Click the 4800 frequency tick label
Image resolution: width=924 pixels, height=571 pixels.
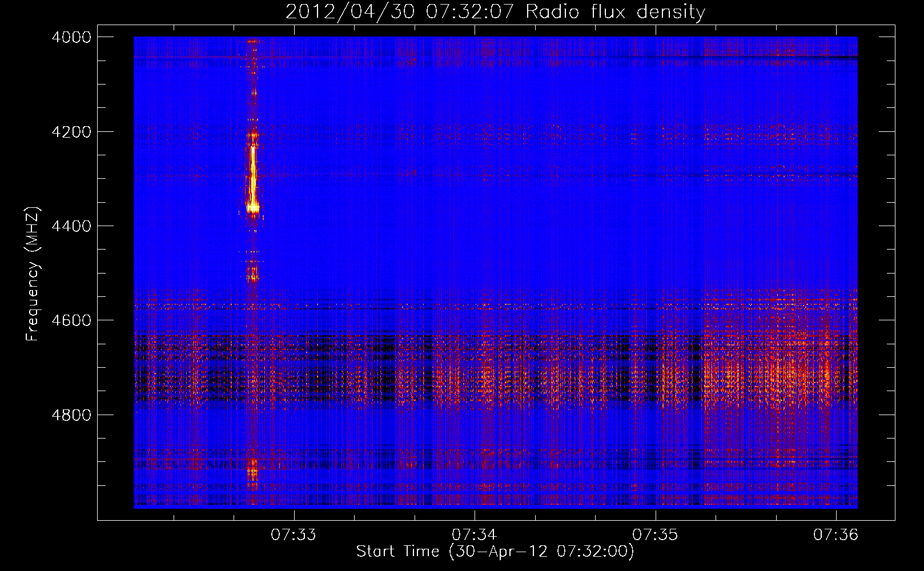coord(71,415)
